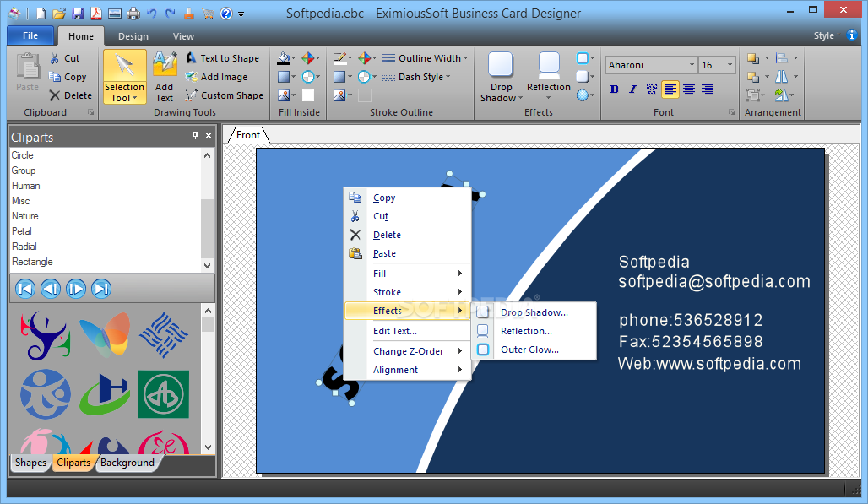Screen dimensions: 868x504
Task: Go to first clipart page
Action: [25, 289]
